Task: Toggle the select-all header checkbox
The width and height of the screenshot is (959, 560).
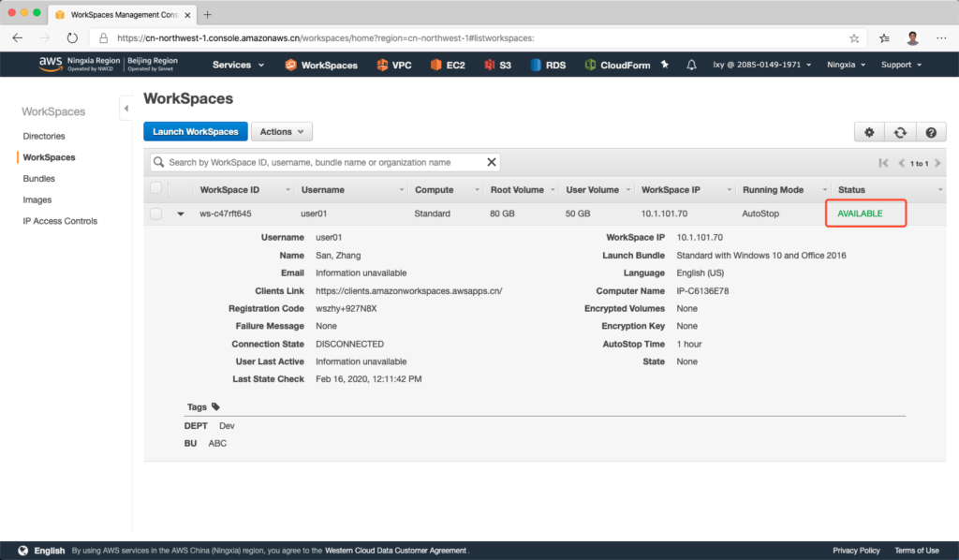Action: pyautogui.click(x=155, y=189)
